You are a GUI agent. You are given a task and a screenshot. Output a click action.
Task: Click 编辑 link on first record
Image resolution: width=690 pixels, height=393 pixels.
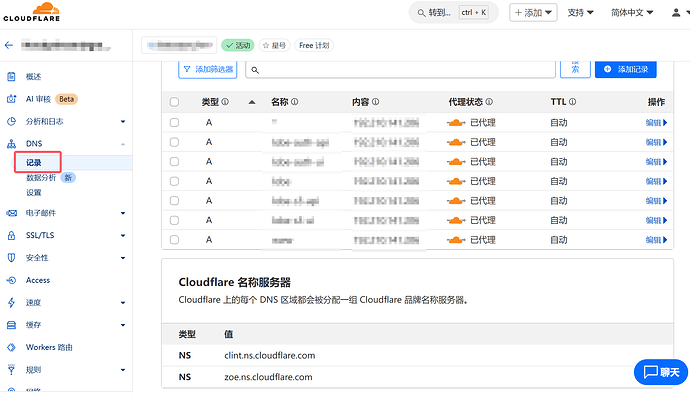click(656, 123)
